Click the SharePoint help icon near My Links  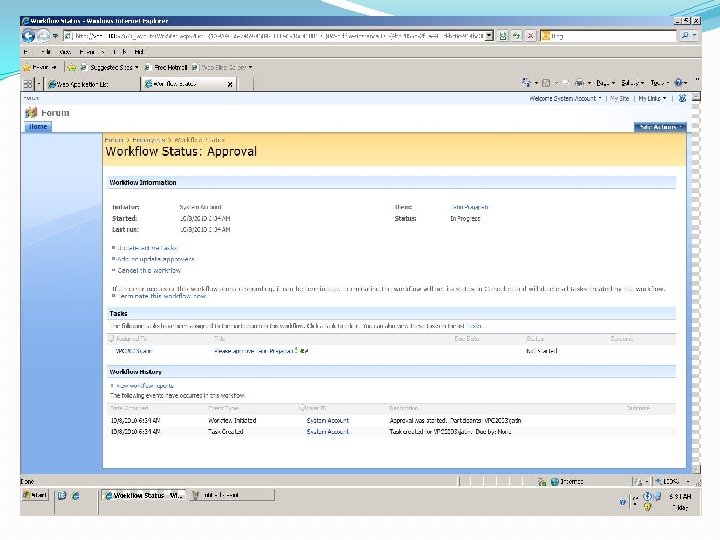tap(682, 98)
